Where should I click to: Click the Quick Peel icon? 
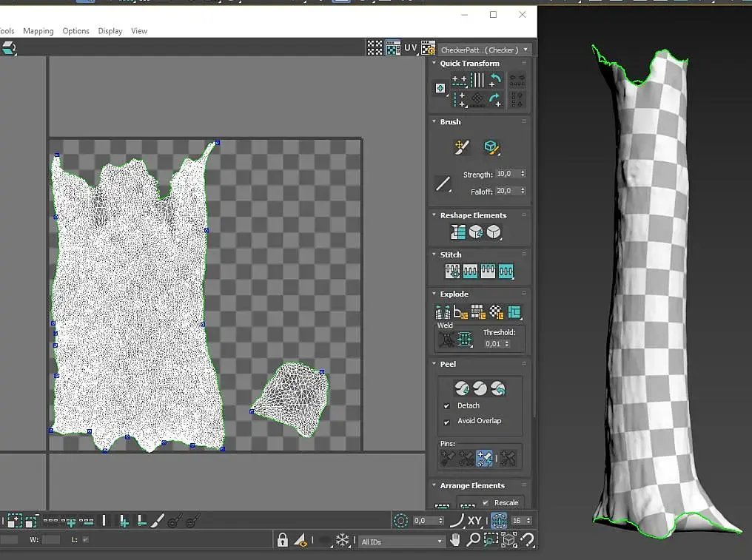(x=462, y=388)
